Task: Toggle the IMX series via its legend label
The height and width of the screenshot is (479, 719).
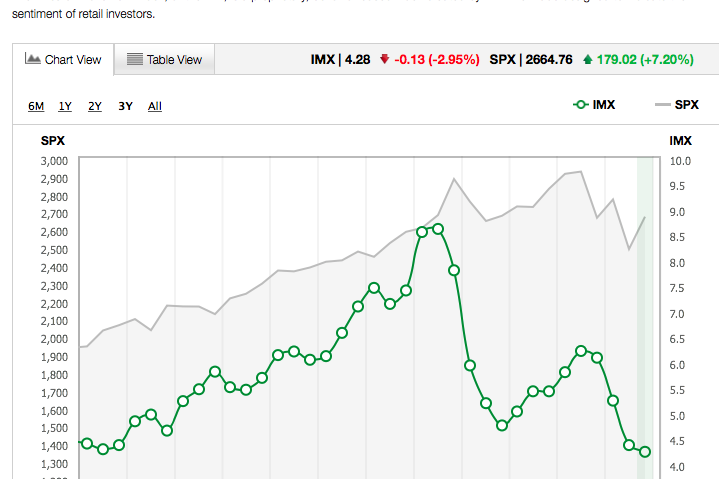Action: (603, 104)
